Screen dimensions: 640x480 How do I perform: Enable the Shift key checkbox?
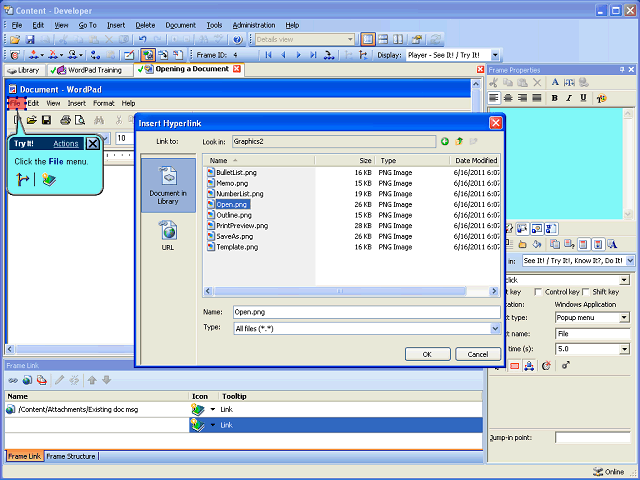(586, 292)
